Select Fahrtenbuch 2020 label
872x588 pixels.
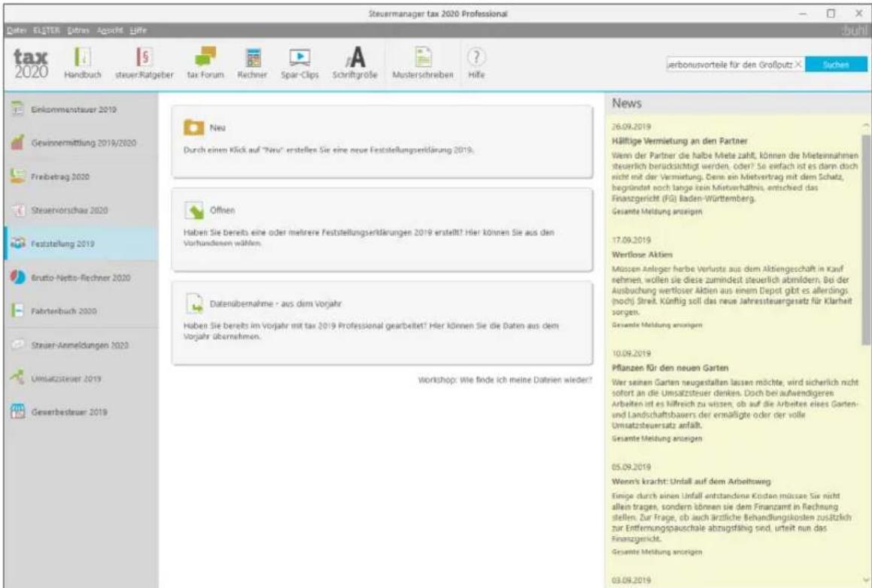64,311
